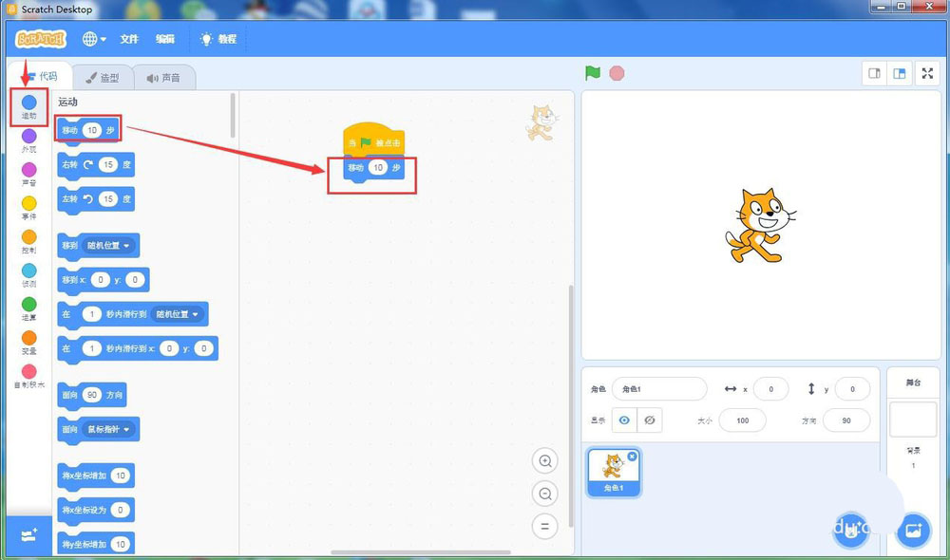
Task: Select the Motion (运动) block category
Action: pyautogui.click(x=28, y=104)
